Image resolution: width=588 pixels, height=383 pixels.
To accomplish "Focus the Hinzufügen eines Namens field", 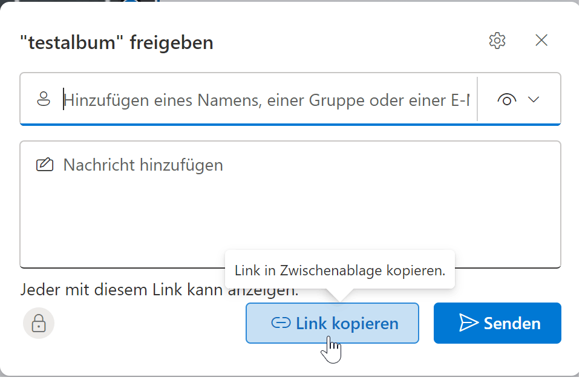I will pos(266,100).
